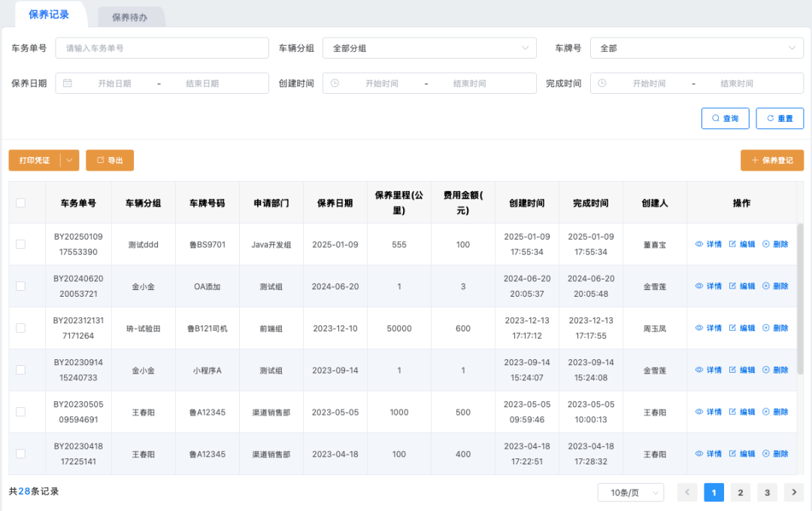Click the 查询 search button
The width and height of the screenshot is (812, 511).
point(725,119)
